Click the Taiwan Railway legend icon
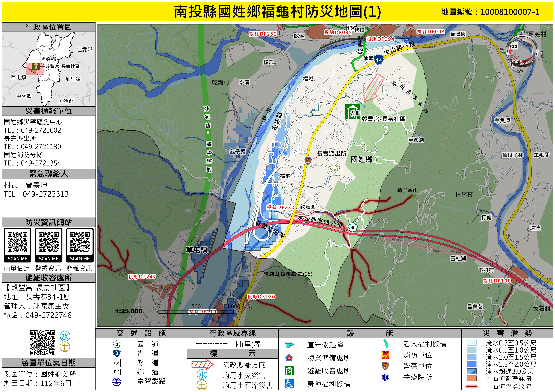Viewport: 555px width, 392px height. [x=117, y=382]
